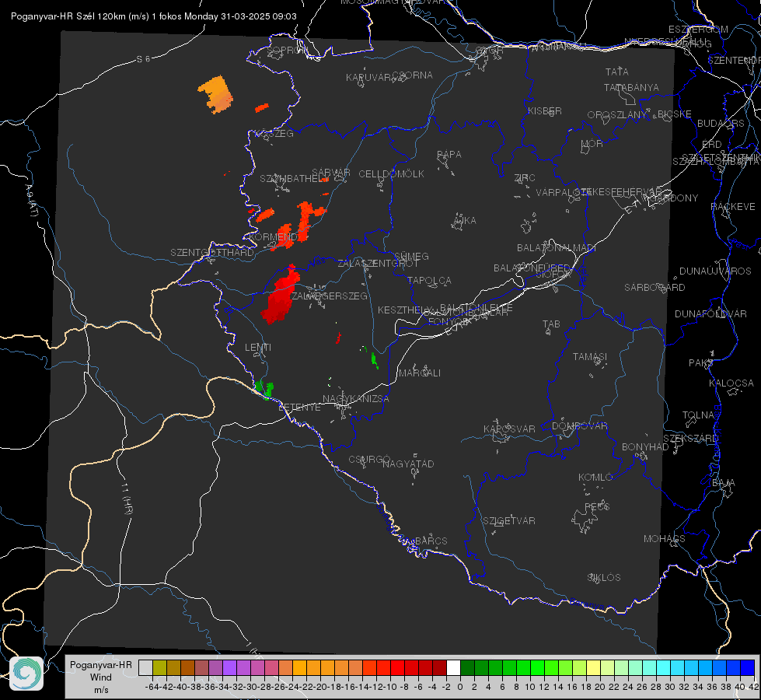
Task: Click the TAB town label
Action: point(551,324)
